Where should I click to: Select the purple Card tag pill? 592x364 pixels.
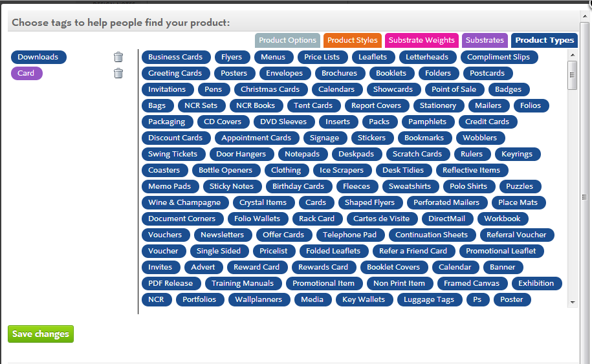point(27,73)
